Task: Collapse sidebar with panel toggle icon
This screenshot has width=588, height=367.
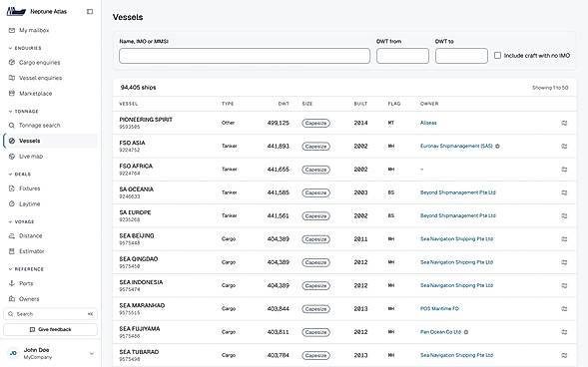Action: pos(90,12)
